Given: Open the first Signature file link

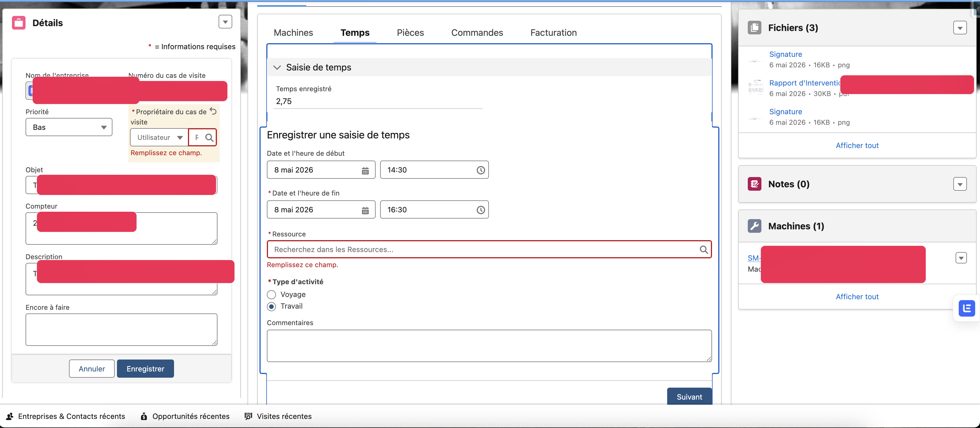Looking at the screenshot, I should [x=786, y=54].
